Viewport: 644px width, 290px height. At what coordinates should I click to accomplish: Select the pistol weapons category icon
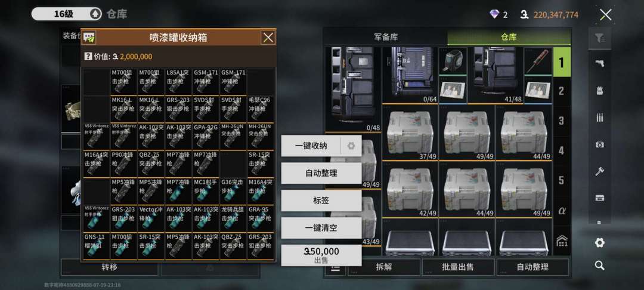(600, 63)
